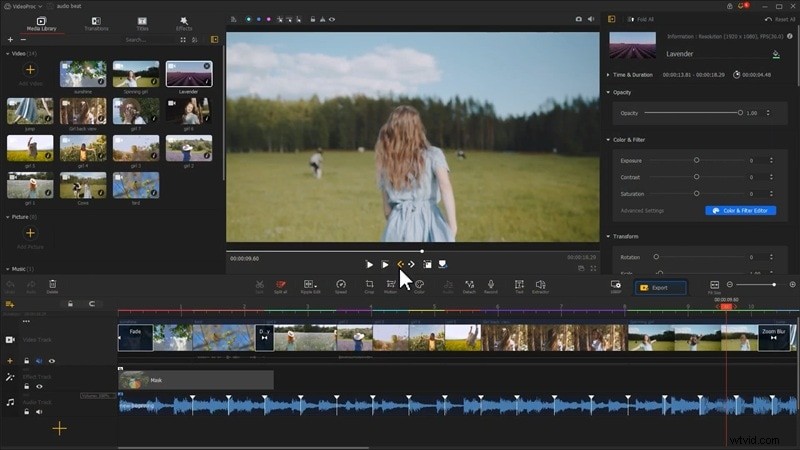Click the Extractor tool
The width and height of the screenshot is (800, 450).
540,287
